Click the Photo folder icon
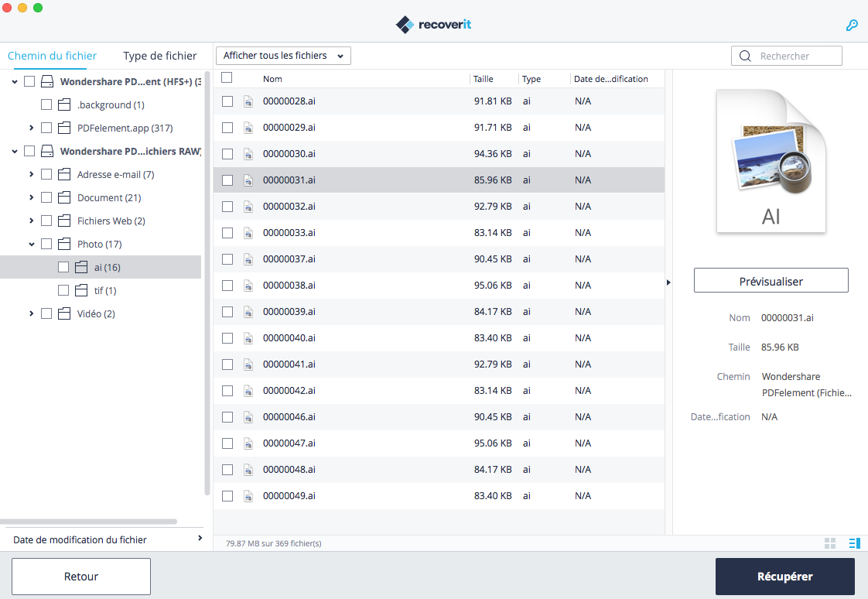The width and height of the screenshot is (868, 599). click(x=64, y=244)
